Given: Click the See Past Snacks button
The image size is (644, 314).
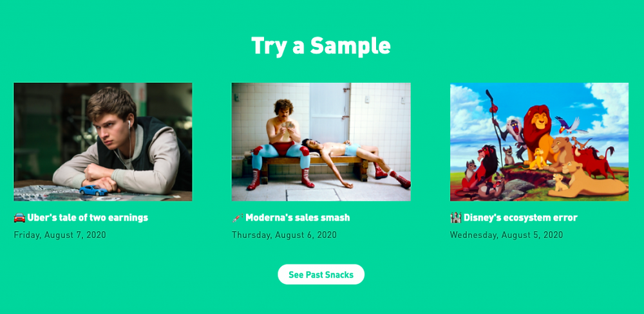Looking at the screenshot, I should [321, 275].
